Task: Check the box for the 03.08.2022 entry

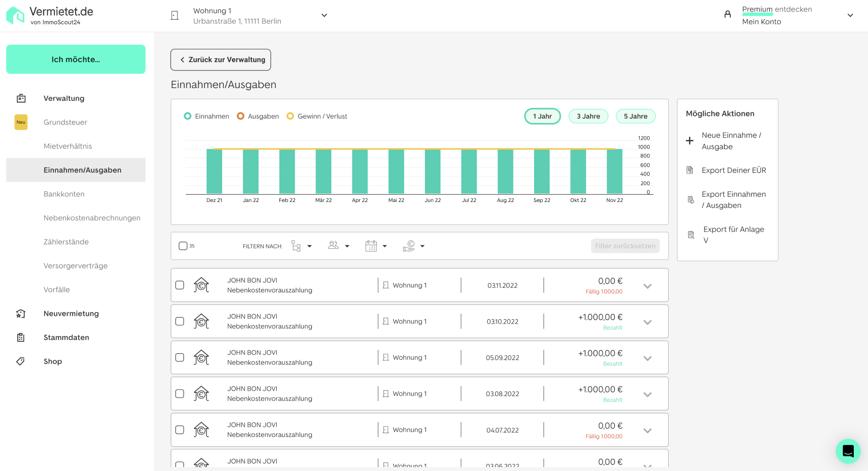Action: click(180, 393)
